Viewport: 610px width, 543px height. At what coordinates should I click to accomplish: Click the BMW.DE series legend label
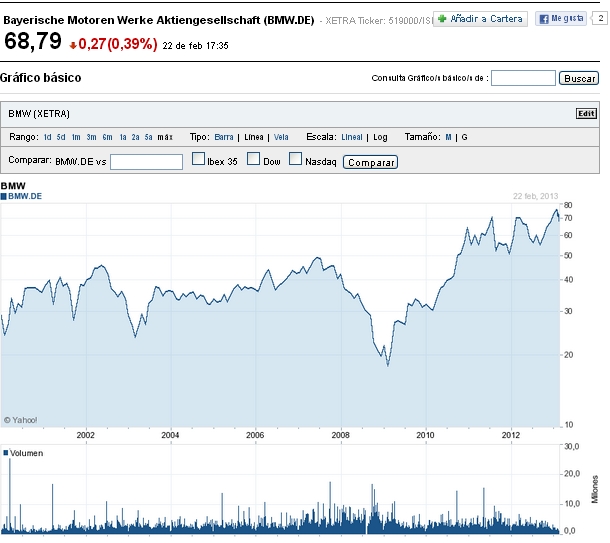pos(25,196)
